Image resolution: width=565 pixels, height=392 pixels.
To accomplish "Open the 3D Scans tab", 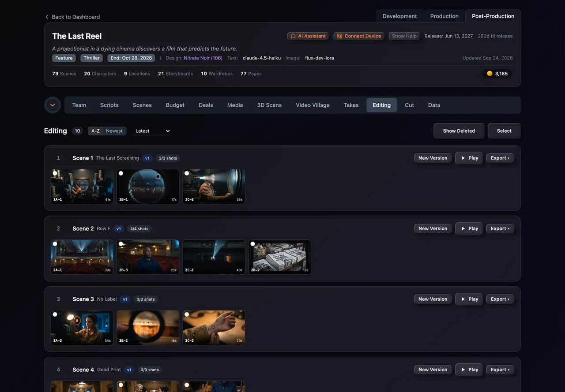I will pyautogui.click(x=269, y=105).
